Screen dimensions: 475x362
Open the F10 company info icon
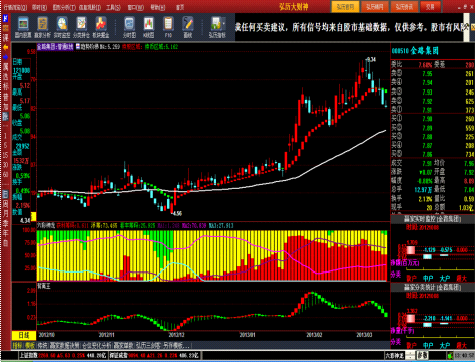[x=168, y=27]
